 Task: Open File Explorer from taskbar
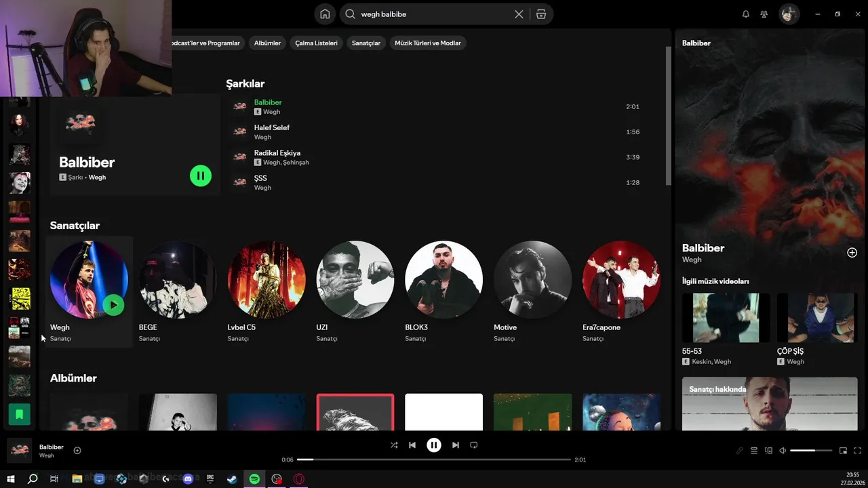point(77,479)
